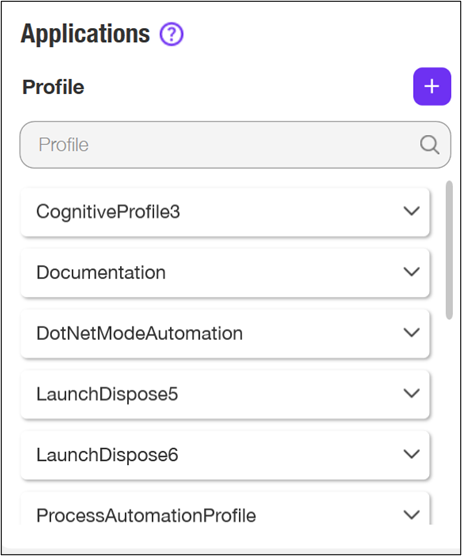Click the Applications panel title
The width and height of the screenshot is (462, 556).
(85, 34)
